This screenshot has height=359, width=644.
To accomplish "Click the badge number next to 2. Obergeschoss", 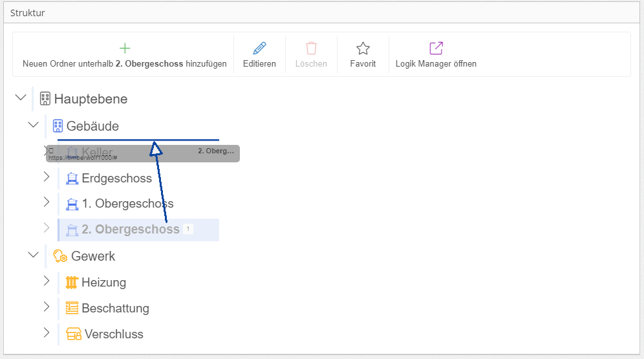I will coord(188,229).
